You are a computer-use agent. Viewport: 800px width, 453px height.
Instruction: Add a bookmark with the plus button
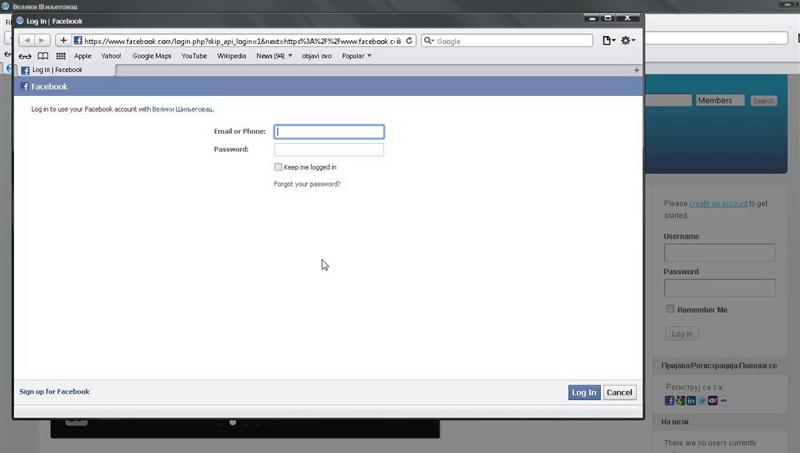pyautogui.click(x=63, y=40)
